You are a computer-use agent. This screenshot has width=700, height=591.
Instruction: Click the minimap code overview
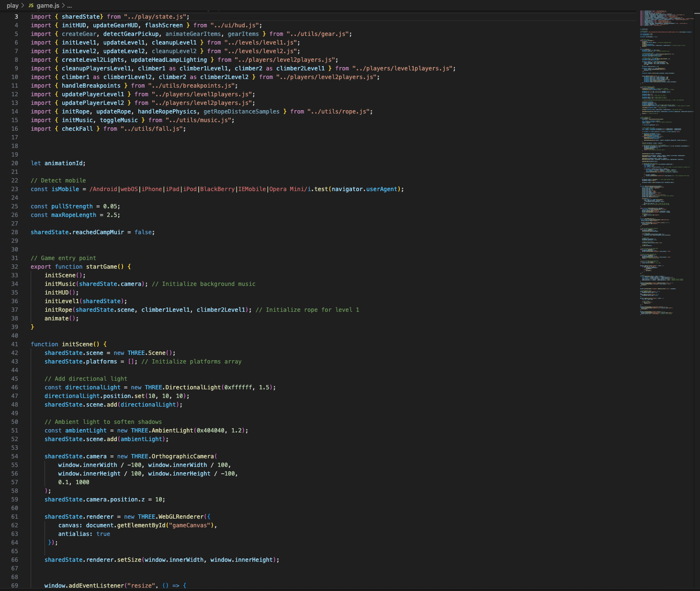[666, 163]
